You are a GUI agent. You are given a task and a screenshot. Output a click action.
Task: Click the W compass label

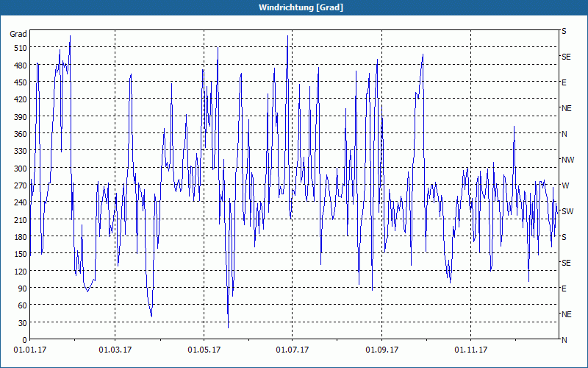click(x=565, y=185)
